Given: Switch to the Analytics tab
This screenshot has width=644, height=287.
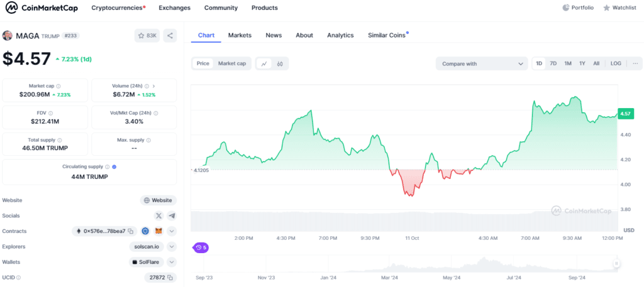Looking at the screenshot, I should click(340, 35).
